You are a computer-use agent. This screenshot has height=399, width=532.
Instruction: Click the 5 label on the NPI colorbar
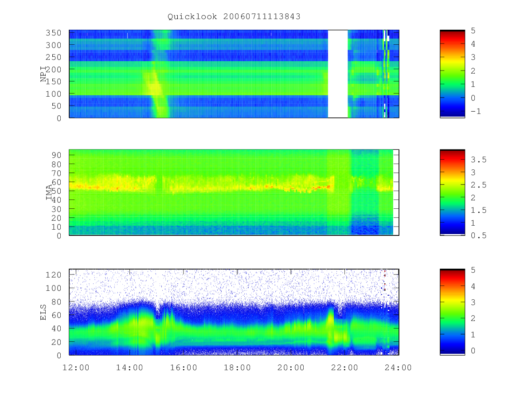(473, 31)
